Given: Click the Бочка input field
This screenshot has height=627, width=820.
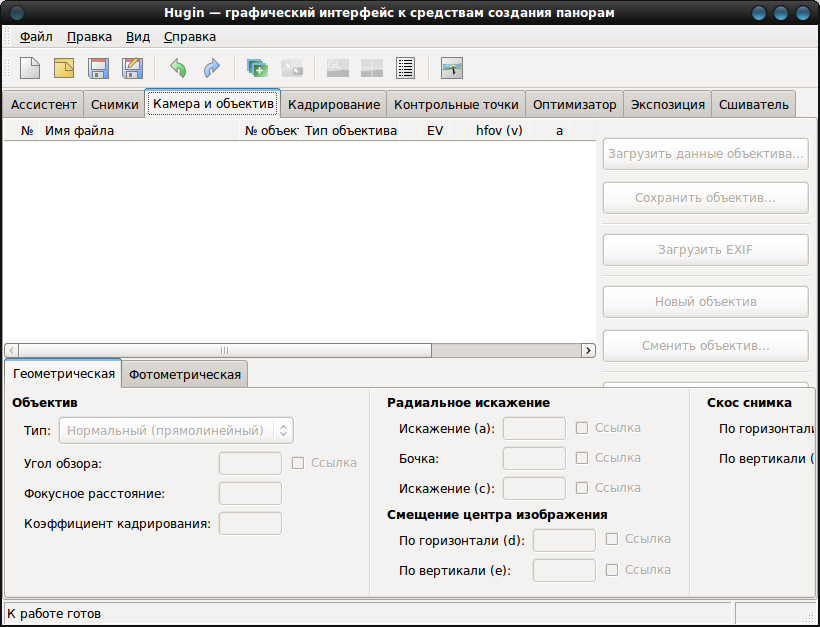Looking at the screenshot, I should click(534, 458).
